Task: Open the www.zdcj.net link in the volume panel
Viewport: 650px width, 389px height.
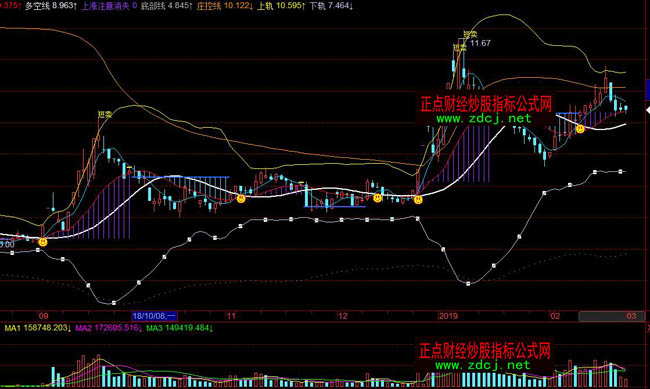Action: click(483, 365)
